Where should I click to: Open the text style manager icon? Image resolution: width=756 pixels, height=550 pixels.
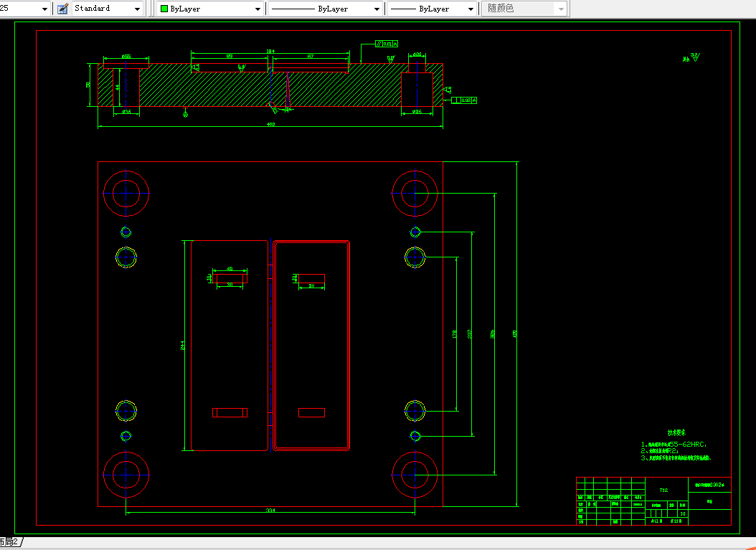pos(62,9)
